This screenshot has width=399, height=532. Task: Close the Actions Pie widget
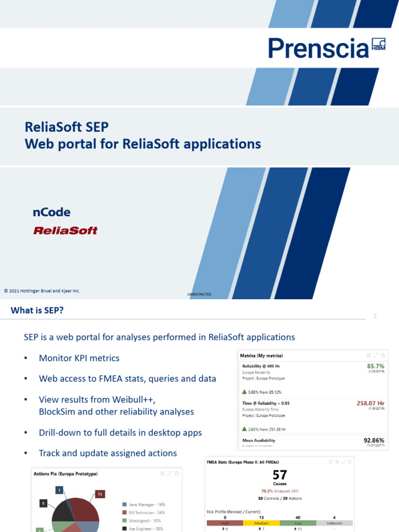click(x=177, y=473)
